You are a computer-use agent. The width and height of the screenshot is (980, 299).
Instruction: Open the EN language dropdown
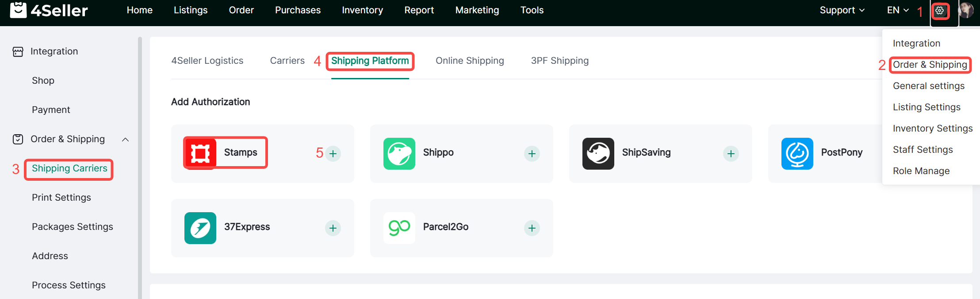tap(897, 10)
